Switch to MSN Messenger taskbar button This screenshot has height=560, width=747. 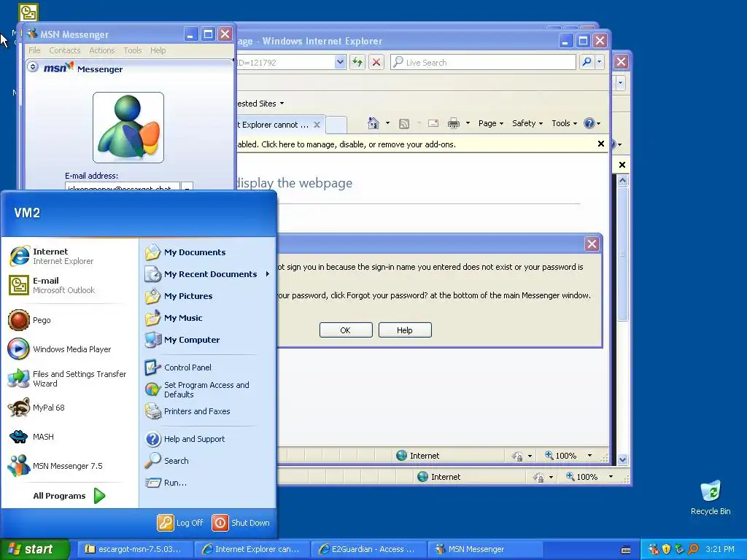(x=485, y=549)
